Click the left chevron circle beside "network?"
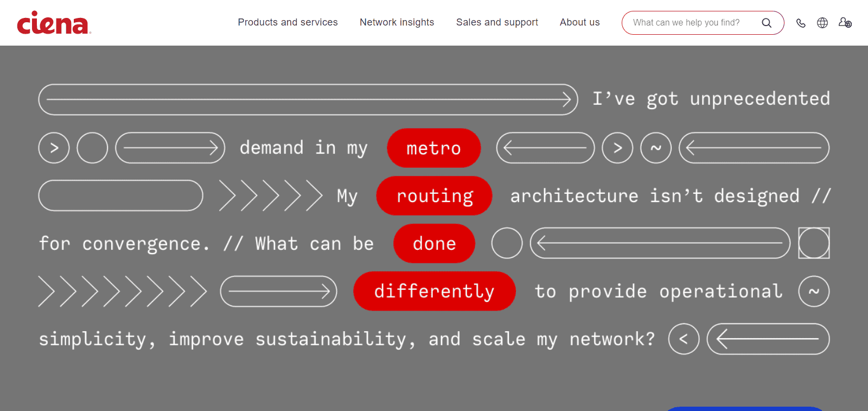 (684, 339)
